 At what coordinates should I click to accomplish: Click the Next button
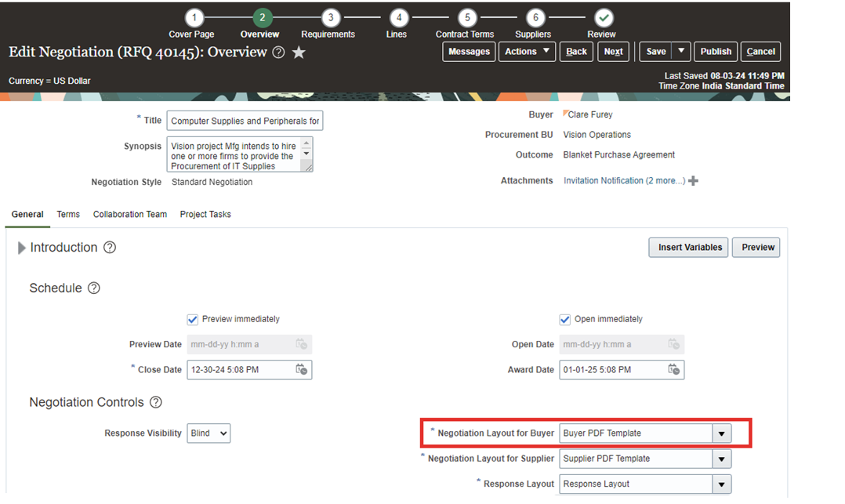coord(613,52)
